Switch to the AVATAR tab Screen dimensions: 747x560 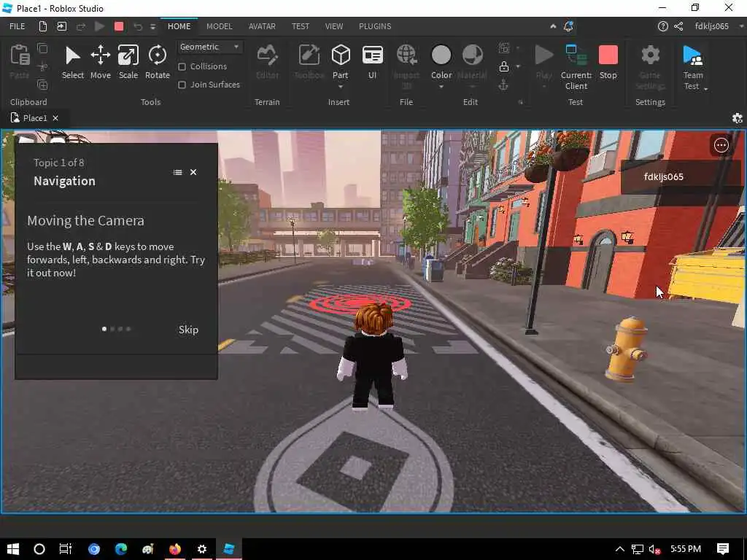(262, 26)
